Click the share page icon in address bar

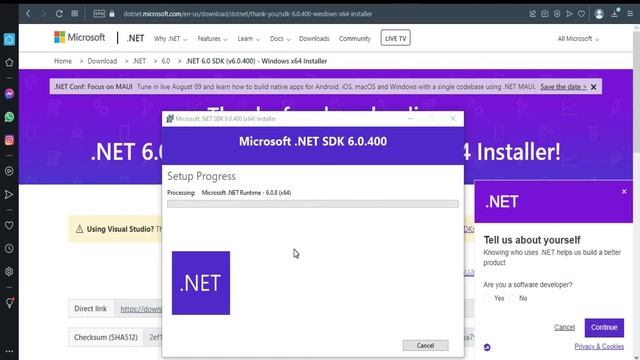[x=532, y=14]
